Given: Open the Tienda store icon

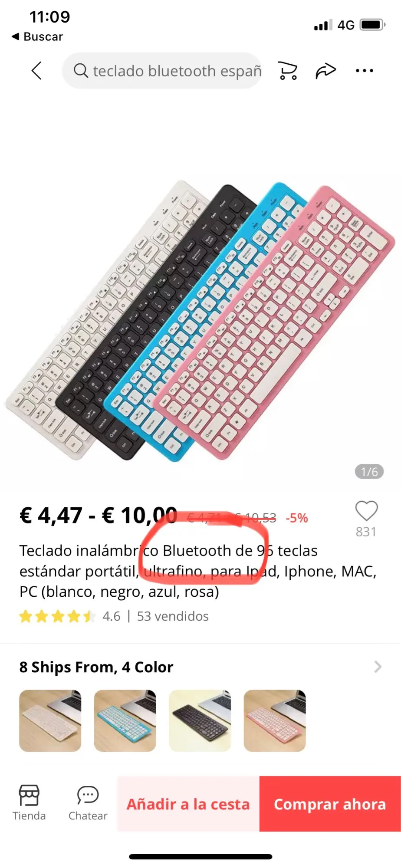Looking at the screenshot, I should (29, 803).
